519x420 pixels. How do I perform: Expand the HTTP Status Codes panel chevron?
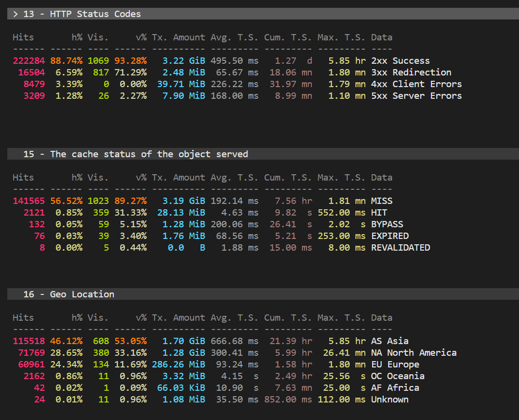[x=15, y=14]
